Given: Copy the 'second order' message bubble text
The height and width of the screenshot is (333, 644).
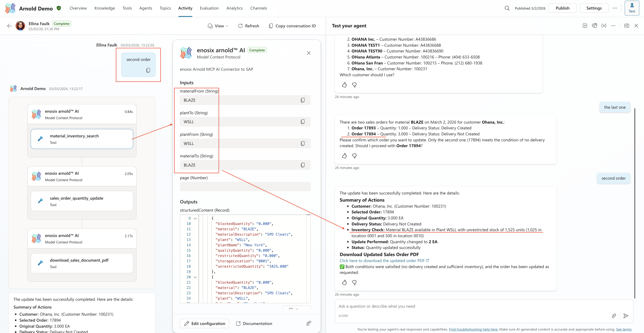Looking at the screenshot, I should 148,70.
